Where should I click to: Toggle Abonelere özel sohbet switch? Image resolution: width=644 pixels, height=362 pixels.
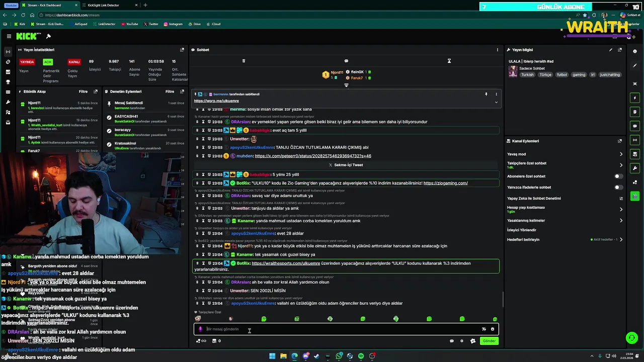618,176
